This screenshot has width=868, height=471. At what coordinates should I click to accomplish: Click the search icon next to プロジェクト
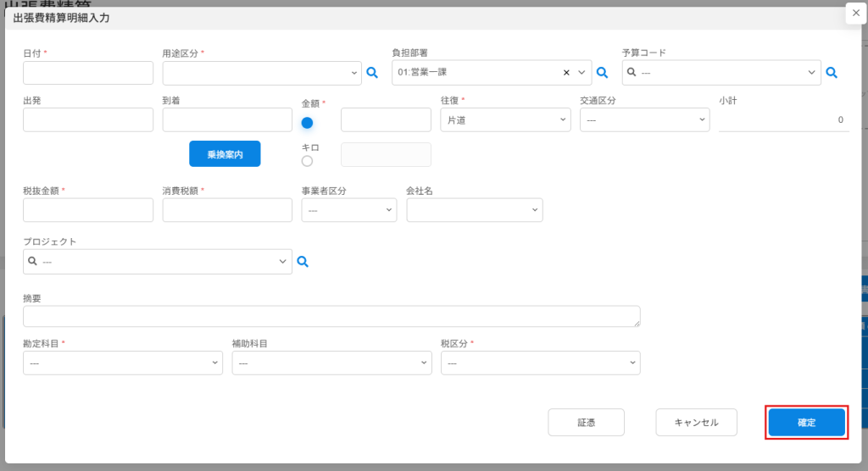303,262
